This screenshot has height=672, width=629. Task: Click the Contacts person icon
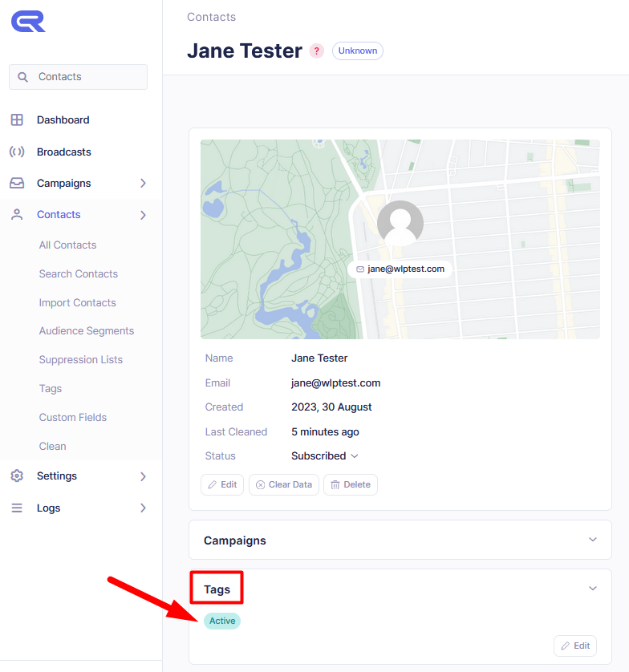[x=17, y=215]
